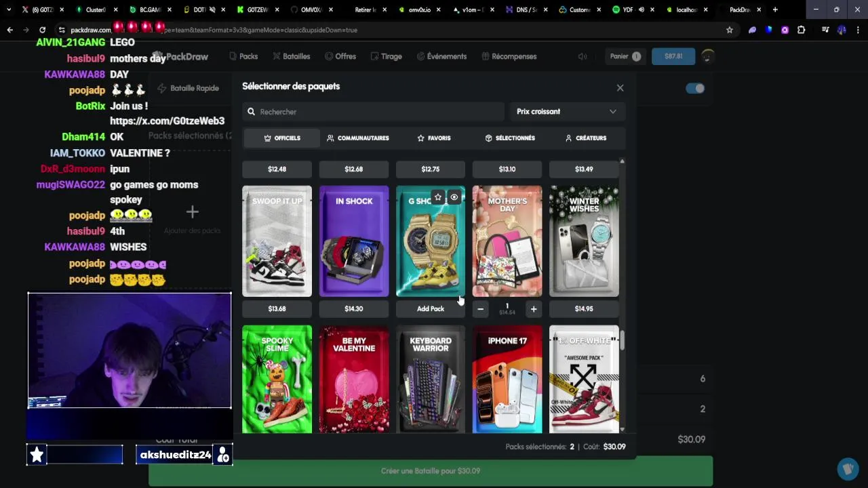Add pack priced $12.48
868x488 pixels.
[x=277, y=169]
